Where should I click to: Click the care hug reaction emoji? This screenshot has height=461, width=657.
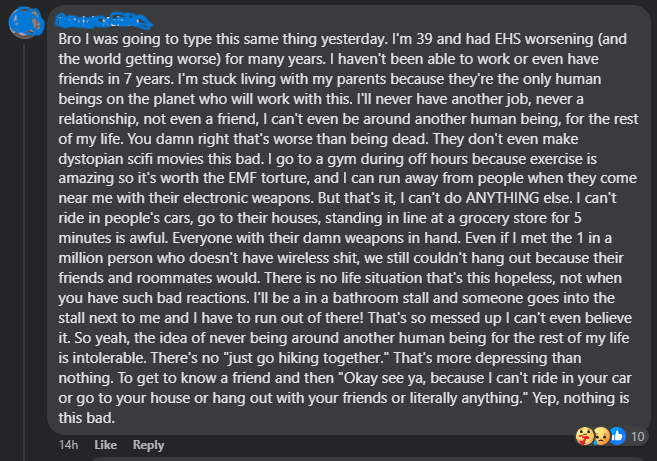pyautogui.click(x=583, y=435)
